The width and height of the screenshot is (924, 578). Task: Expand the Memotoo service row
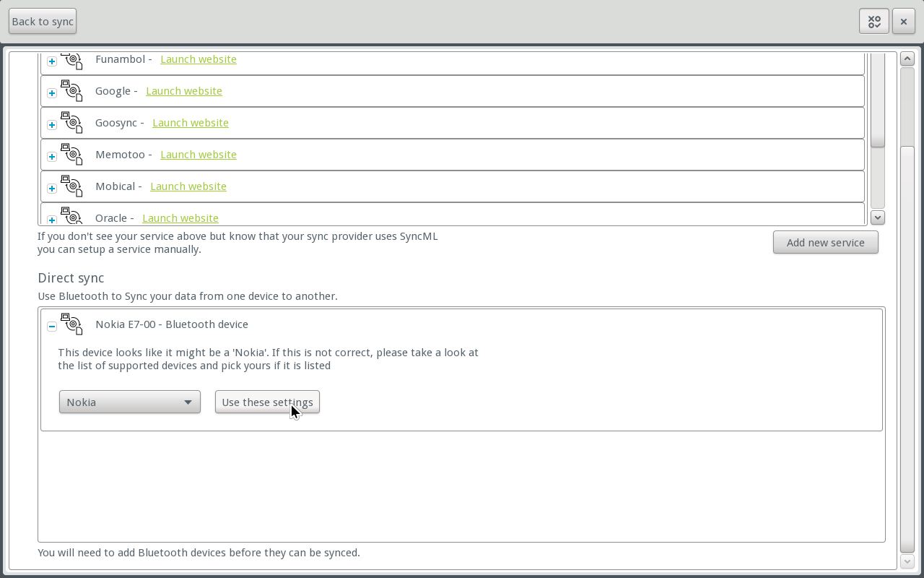coord(52,157)
